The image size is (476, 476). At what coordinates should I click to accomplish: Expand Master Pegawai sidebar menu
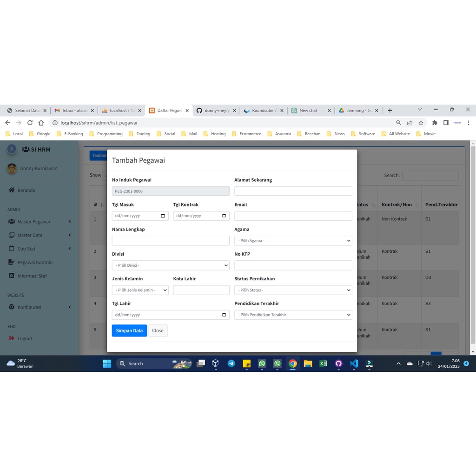[x=40, y=222]
